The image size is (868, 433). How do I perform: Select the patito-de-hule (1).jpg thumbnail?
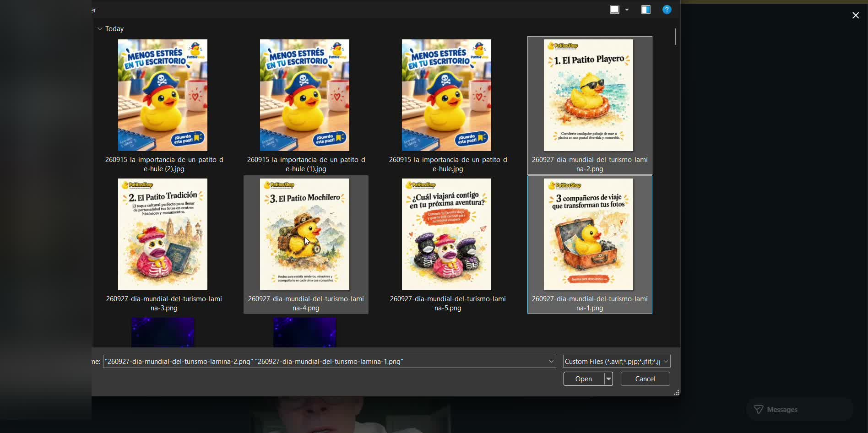(305, 95)
